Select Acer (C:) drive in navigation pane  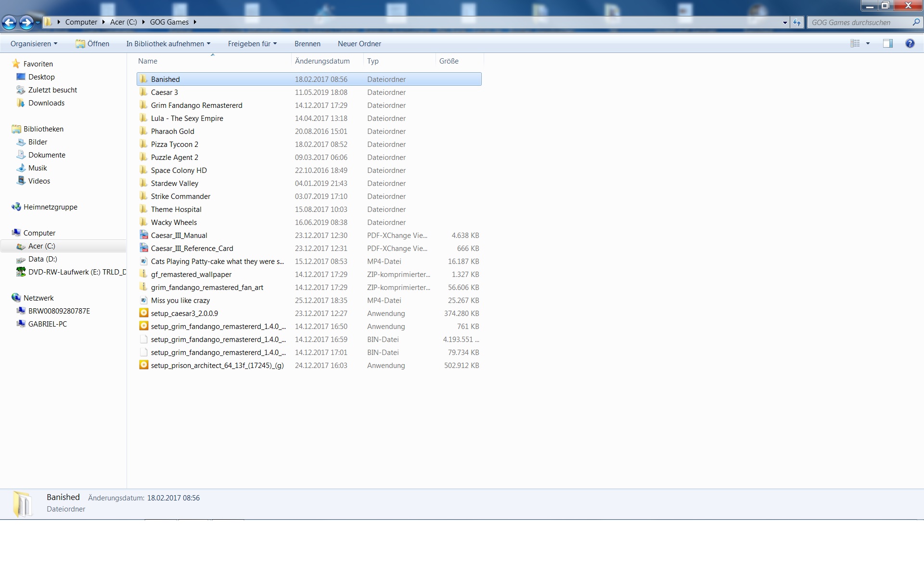click(x=41, y=246)
